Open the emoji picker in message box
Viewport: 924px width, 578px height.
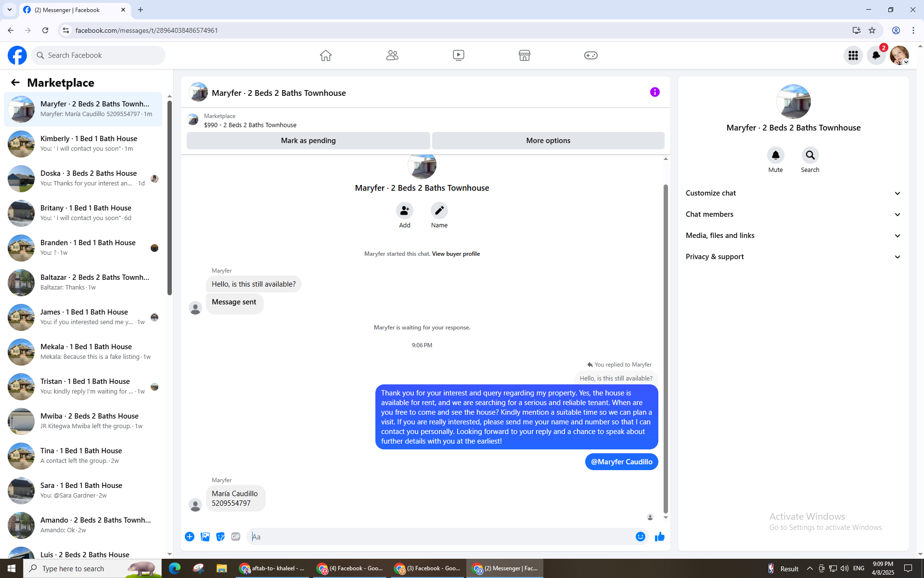coord(640,537)
